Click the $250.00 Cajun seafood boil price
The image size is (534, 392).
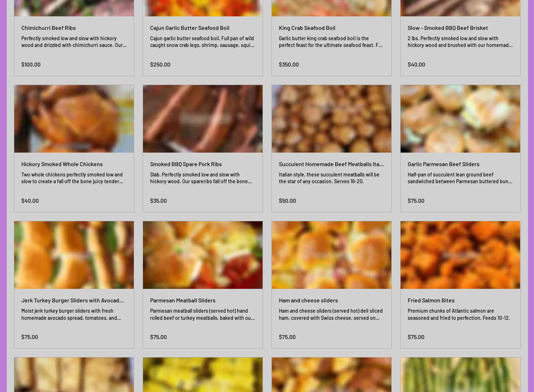tap(160, 64)
